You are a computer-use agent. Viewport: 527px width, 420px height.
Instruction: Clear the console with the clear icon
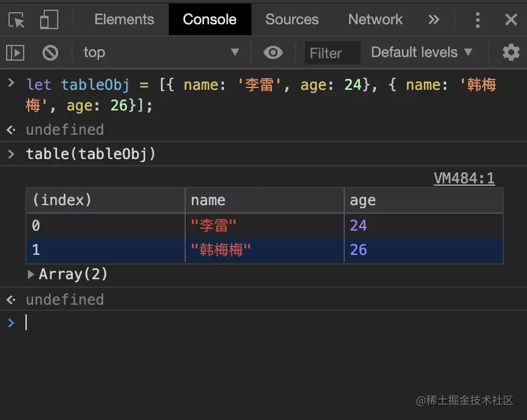[x=50, y=53]
